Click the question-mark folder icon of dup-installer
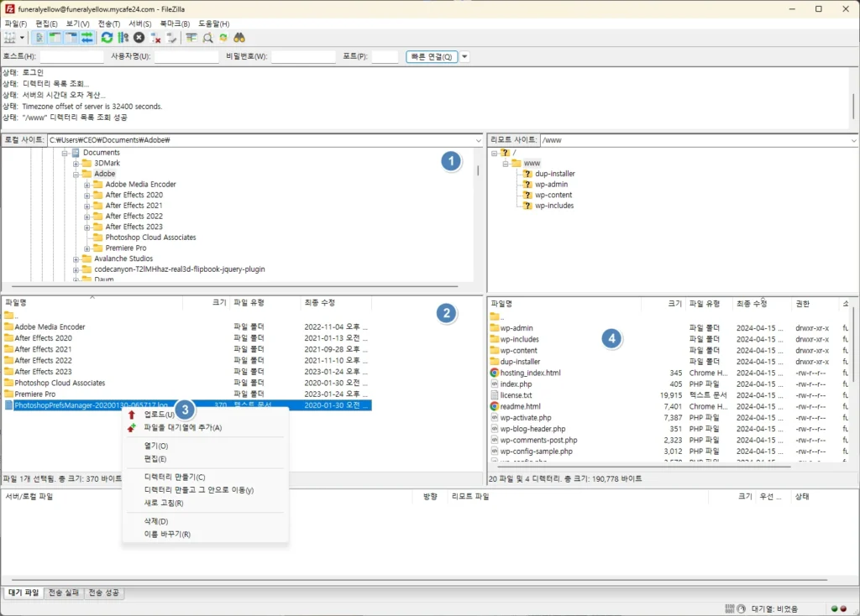The image size is (860, 616). click(x=527, y=174)
